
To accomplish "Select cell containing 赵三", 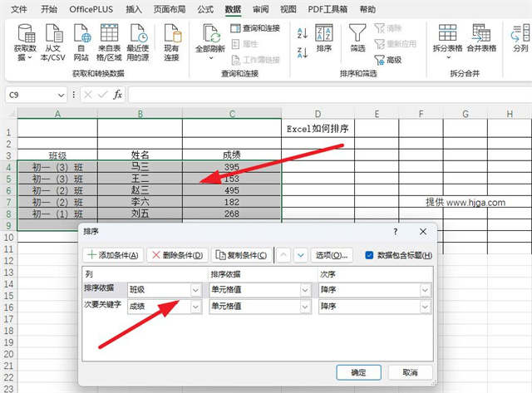I will [140, 190].
